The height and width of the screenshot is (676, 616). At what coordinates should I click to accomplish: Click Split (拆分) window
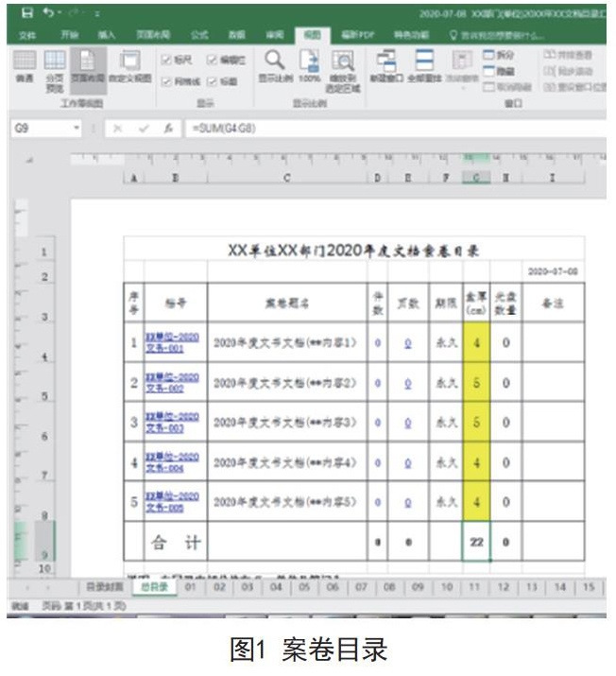(499, 55)
